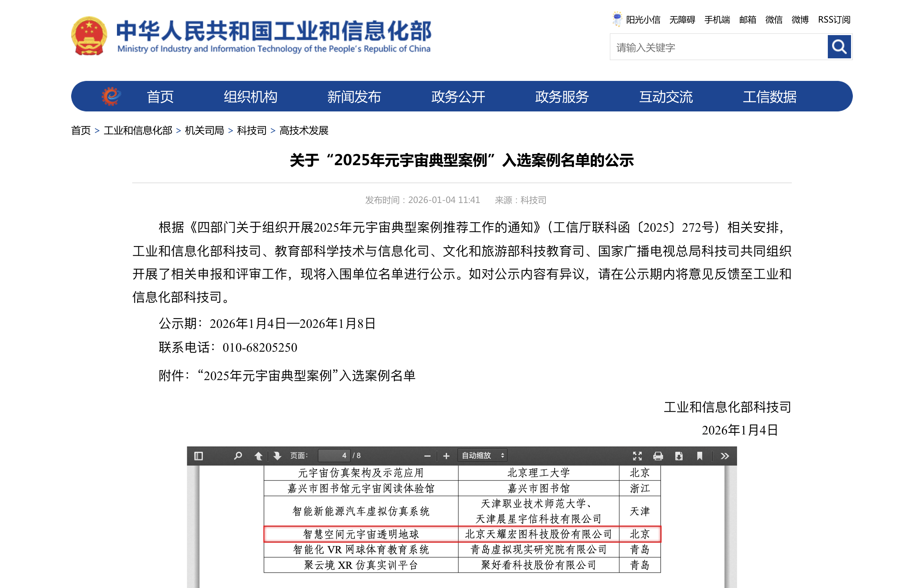924x588 pixels.
Task: Open the 无障碍 accessibility link
Action: tap(682, 20)
